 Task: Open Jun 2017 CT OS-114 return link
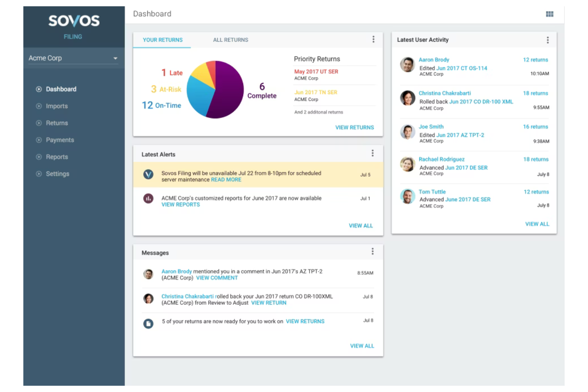click(462, 68)
